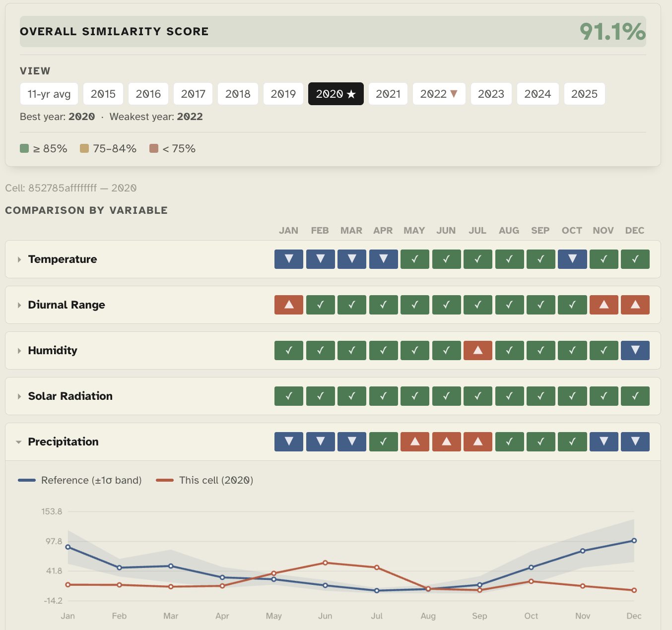
Task: Click Diurnal Range January up-arrow cell
Action: tap(289, 305)
